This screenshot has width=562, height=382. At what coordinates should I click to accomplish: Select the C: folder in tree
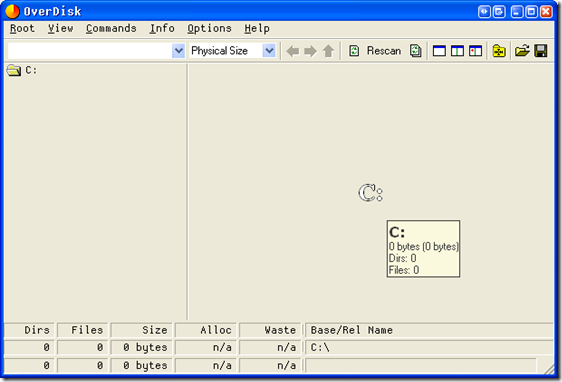tap(22, 70)
